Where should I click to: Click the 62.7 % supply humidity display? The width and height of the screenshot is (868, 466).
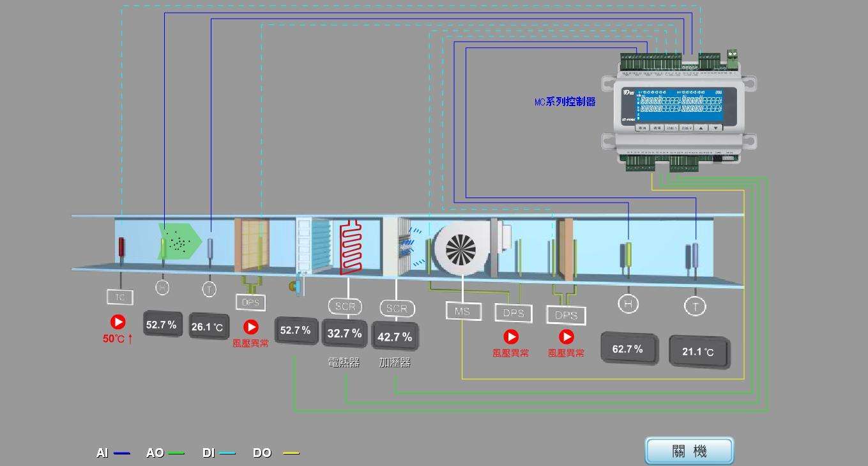tap(627, 349)
